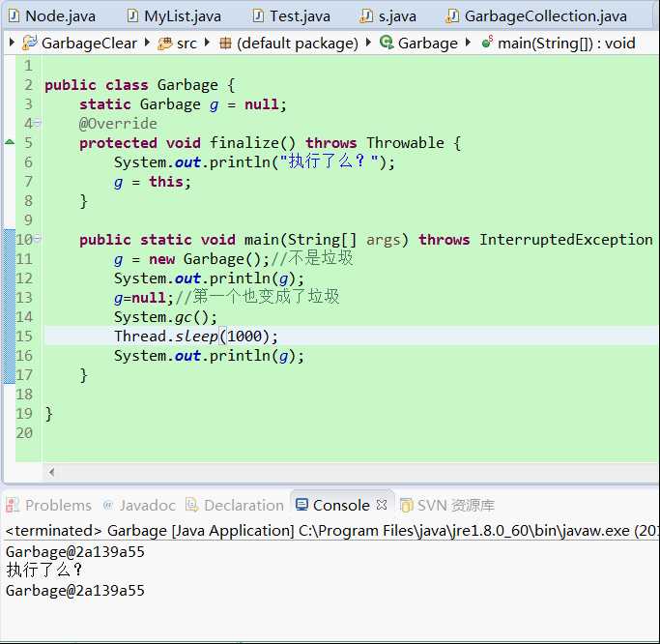Click line number 19 in the gutter
660x644 pixels.
tap(24, 413)
